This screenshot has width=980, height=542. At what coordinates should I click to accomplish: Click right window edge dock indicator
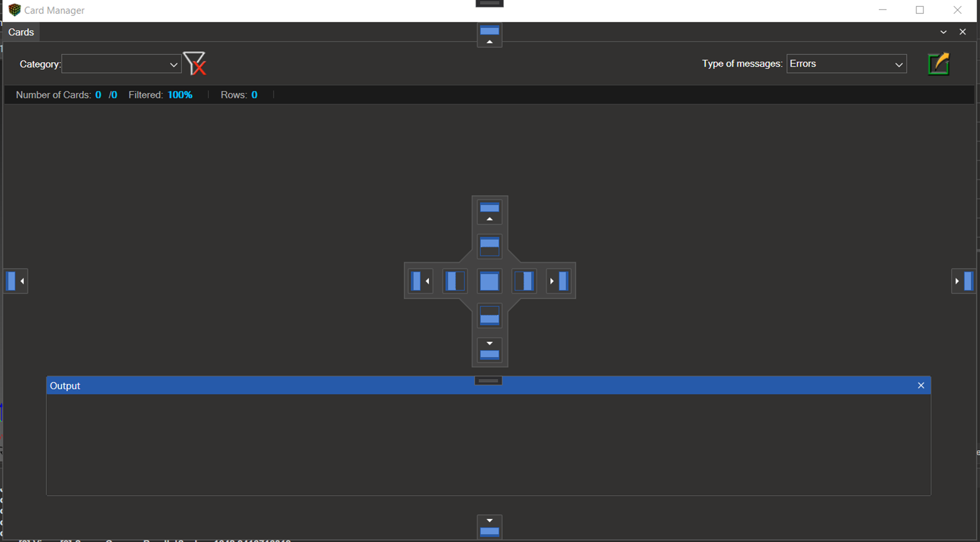[963, 281]
